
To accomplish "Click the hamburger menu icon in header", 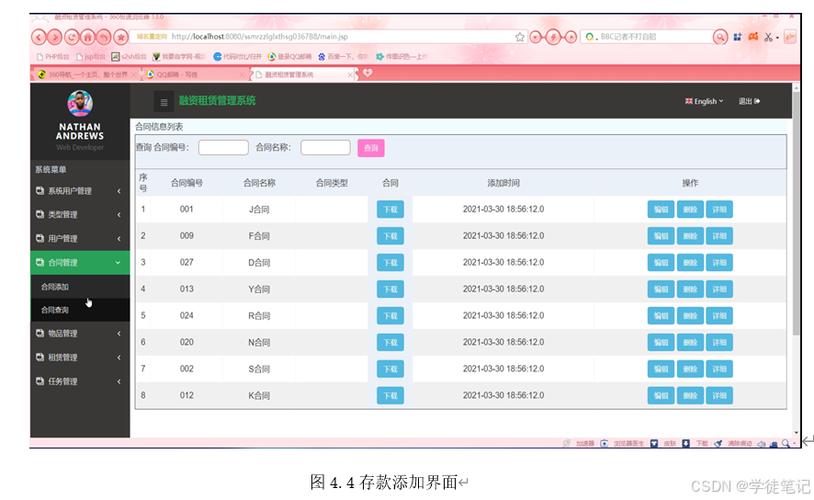I will click(164, 102).
